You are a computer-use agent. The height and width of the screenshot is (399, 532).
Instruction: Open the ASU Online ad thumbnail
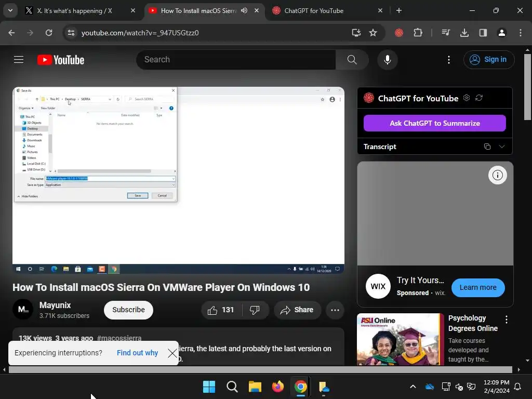pyautogui.click(x=401, y=339)
